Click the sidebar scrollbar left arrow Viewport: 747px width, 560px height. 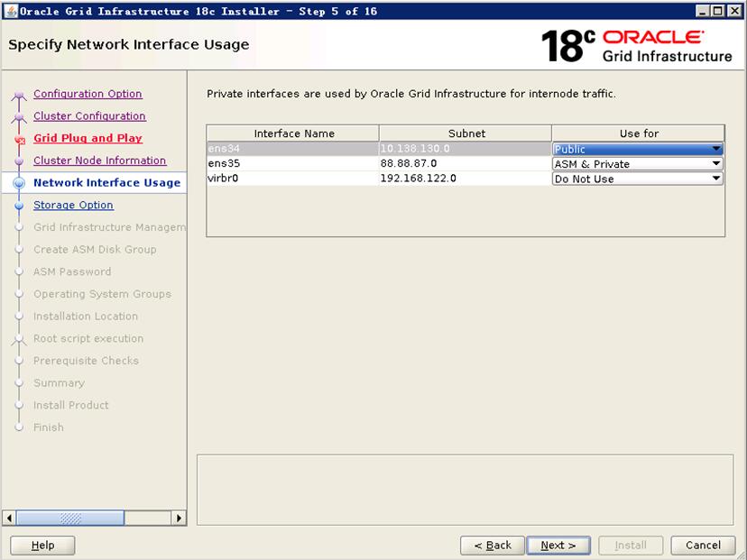click(9, 518)
